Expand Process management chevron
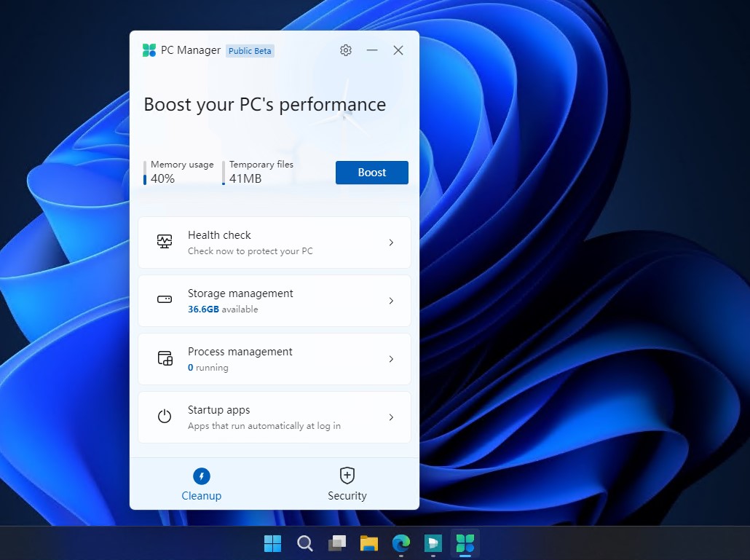The width and height of the screenshot is (750, 560). 391,359
